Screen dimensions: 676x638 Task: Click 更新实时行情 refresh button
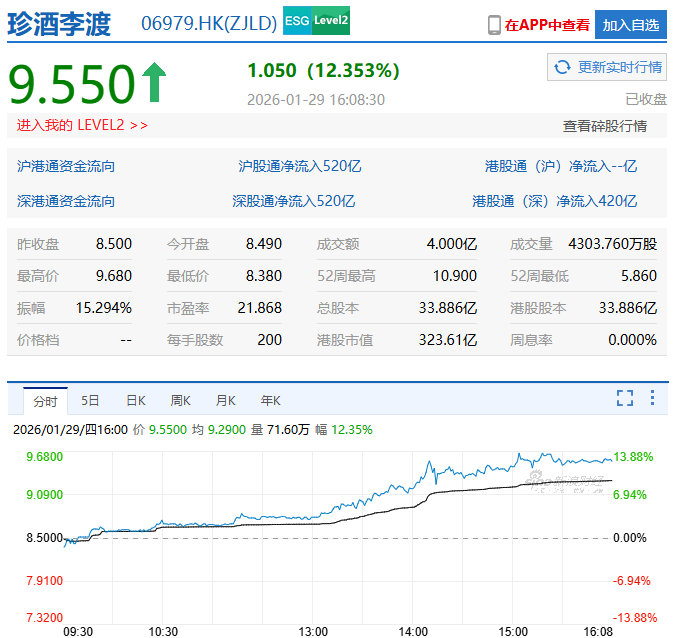point(607,67)
